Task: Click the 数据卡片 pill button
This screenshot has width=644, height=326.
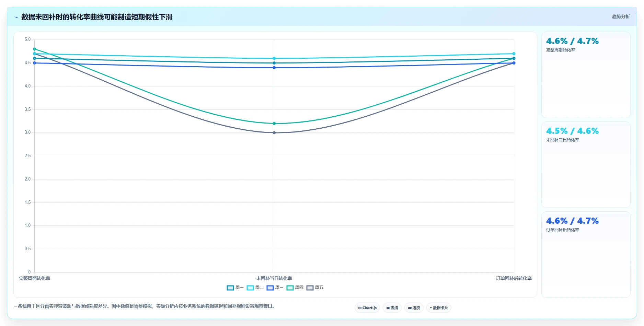Action: pyautogui.click(x=439, y=308)
